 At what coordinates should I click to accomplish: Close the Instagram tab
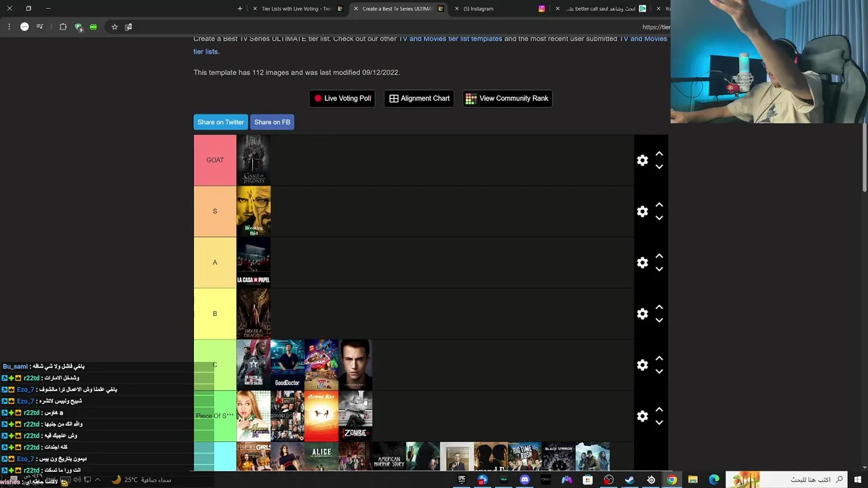456,9
